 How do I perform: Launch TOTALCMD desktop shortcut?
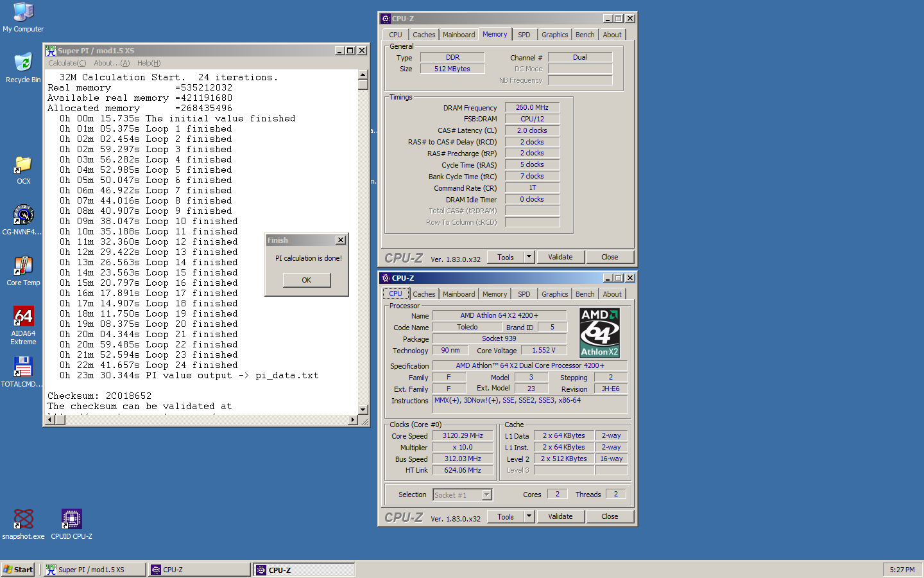coord(23,372)
